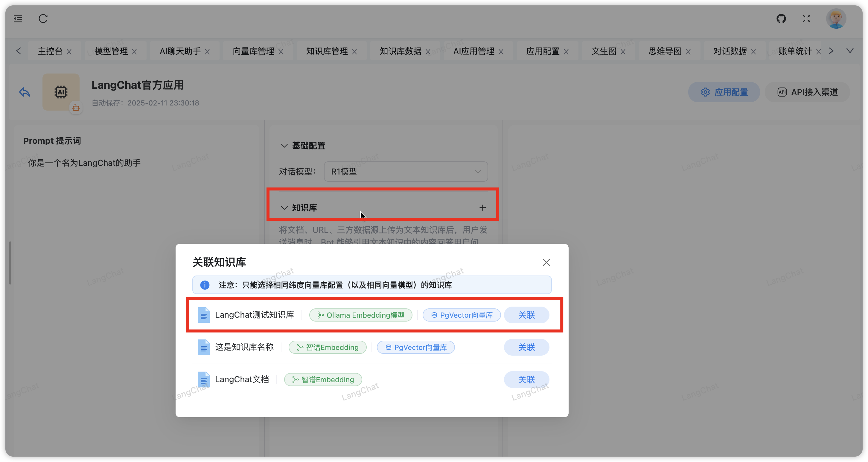This screenshot has width=868, height=462.
Task: Close the 知识库管理 tab
Action: pos(354,51)
